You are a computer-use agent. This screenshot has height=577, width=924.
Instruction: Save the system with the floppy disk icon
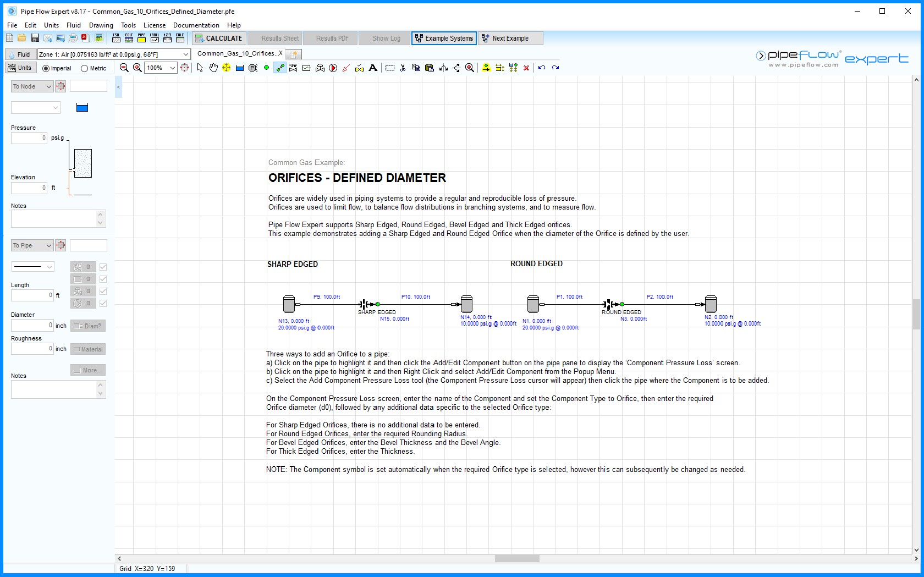tap(35, 38)
